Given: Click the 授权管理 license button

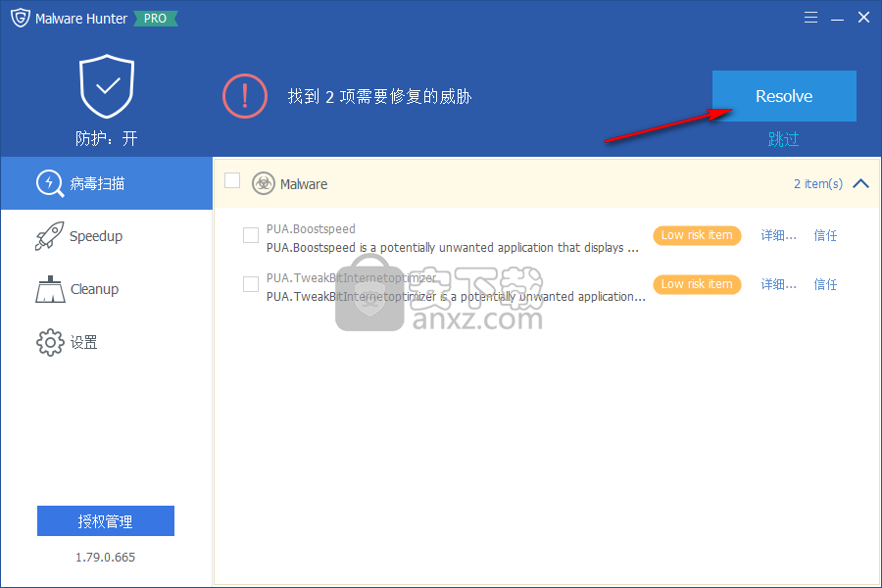Looking at the screenshot, I should click(106, 521).
